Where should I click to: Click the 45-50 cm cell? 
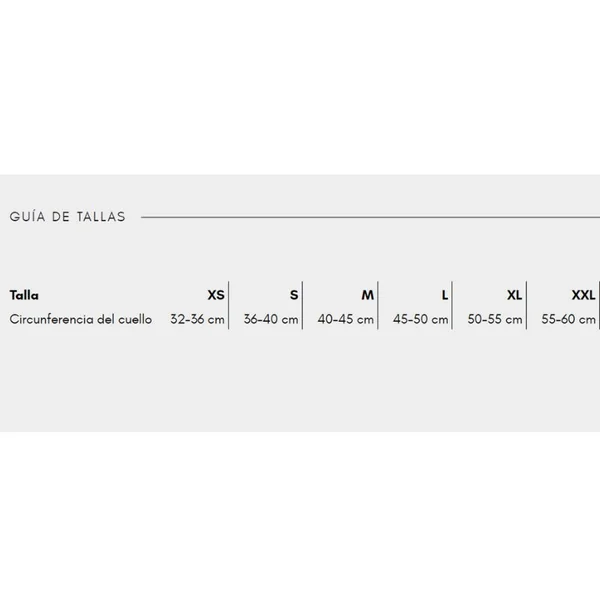pos(421,319)
